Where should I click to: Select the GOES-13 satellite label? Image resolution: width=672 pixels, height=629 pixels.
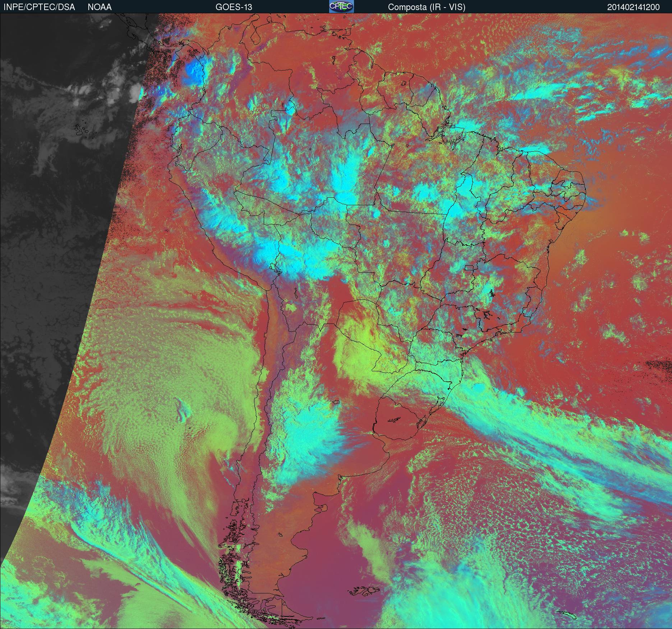point(234,7)
